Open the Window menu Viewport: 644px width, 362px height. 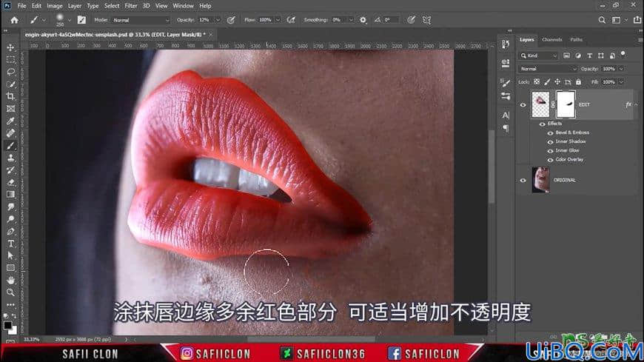(x=183, y=6)
